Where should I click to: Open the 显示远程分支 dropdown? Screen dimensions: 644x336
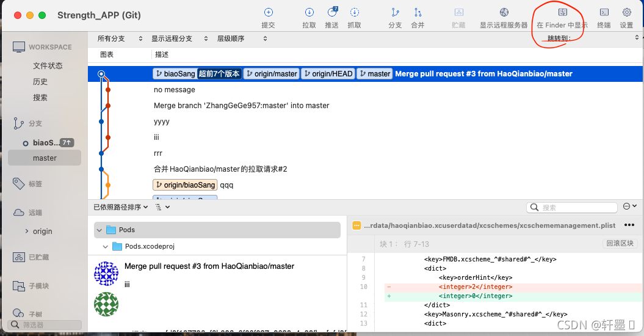180,38
